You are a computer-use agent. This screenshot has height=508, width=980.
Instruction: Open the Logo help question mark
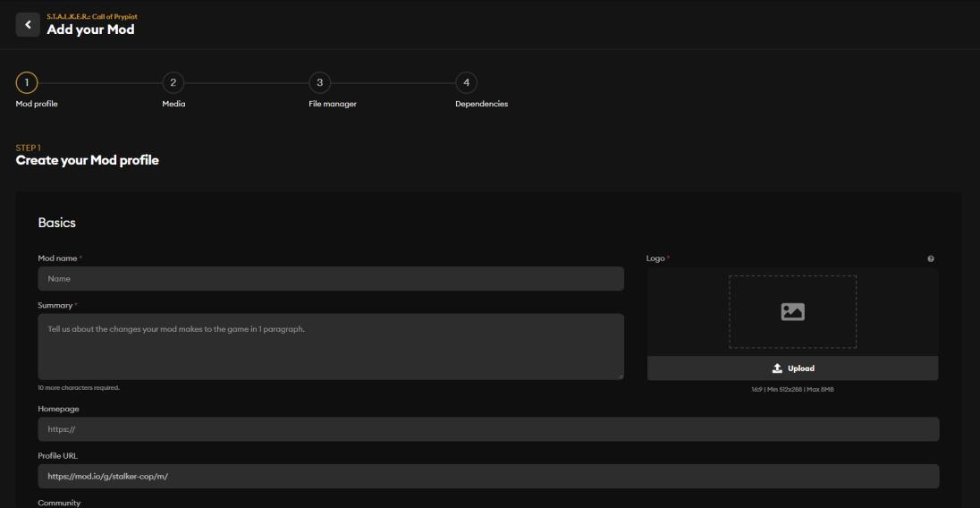(x=931, y=258)
